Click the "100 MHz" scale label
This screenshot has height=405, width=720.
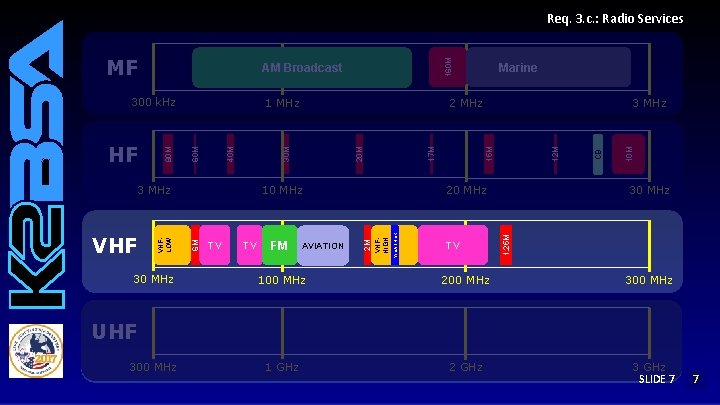282,280
